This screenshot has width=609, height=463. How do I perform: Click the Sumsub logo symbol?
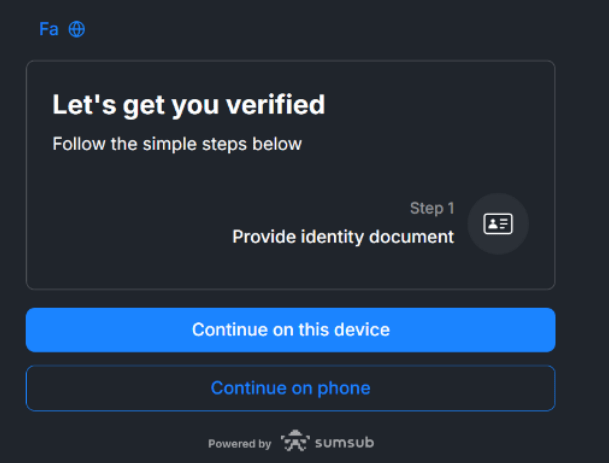click(296, 441)
